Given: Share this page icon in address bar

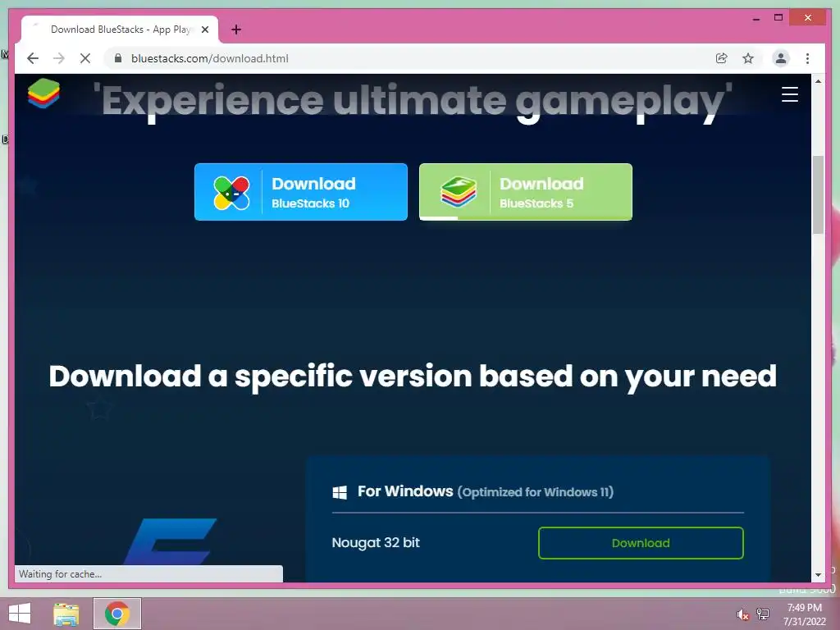Looking at the screenshot, I should (x=722, y=58).
